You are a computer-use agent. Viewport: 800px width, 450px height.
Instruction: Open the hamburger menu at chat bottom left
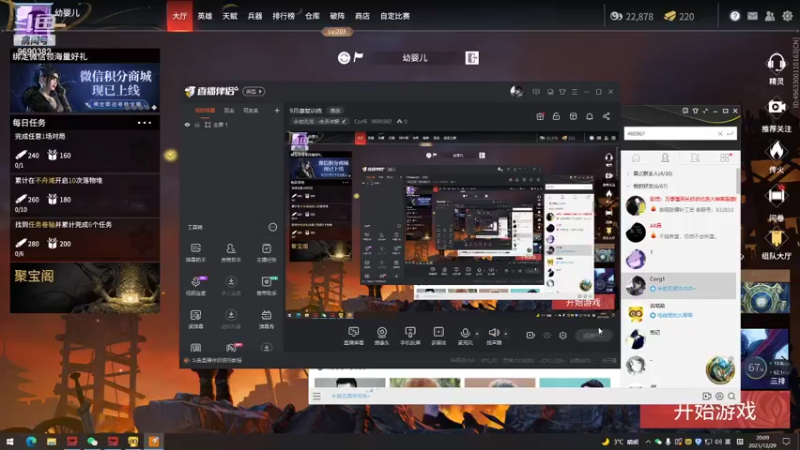(x=317, y=396)
